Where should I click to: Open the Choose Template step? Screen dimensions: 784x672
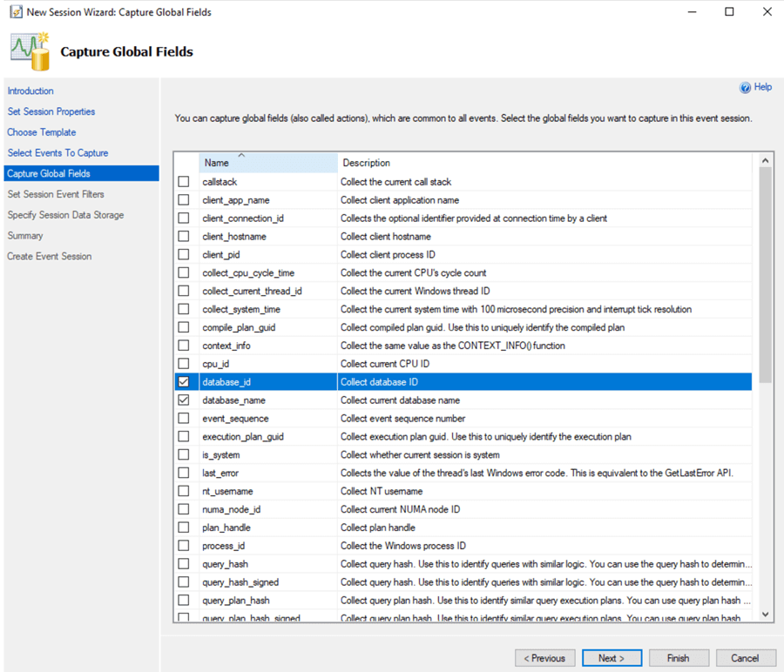coord(41,131)
